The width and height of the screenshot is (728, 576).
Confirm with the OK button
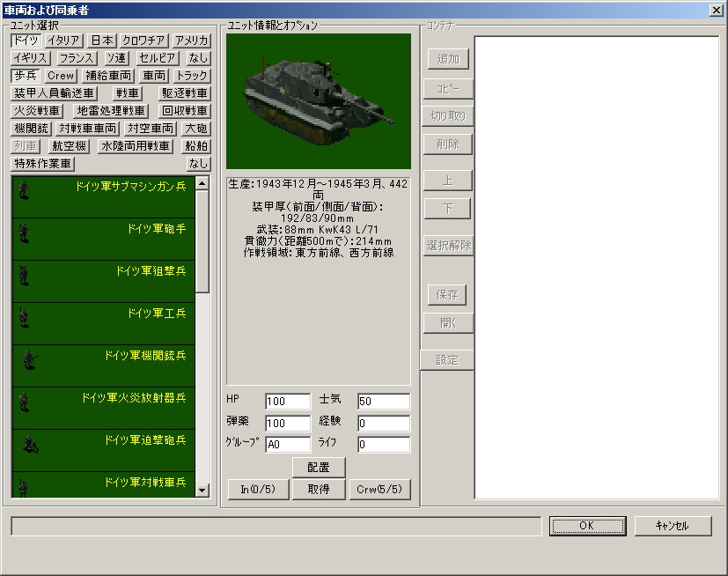point(587,526)
